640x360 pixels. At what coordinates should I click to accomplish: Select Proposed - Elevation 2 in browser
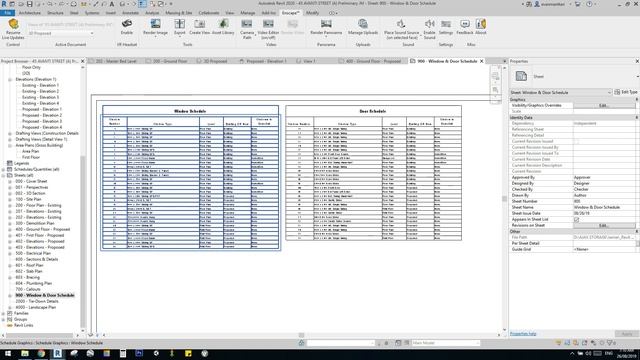click(x=42, y=116)
